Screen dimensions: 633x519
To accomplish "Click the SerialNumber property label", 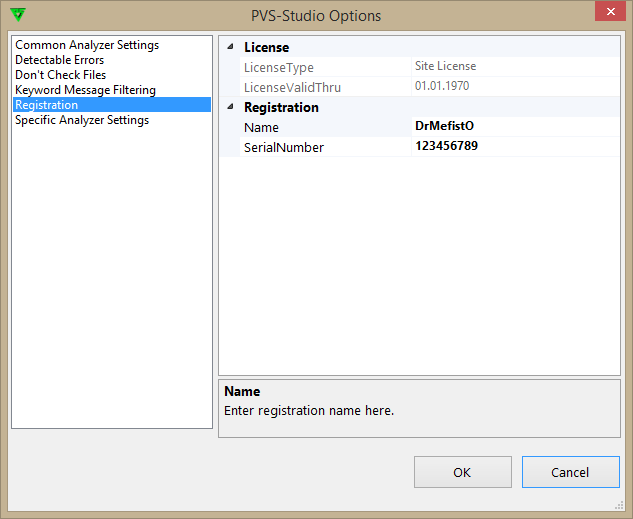I will [284, 147].
